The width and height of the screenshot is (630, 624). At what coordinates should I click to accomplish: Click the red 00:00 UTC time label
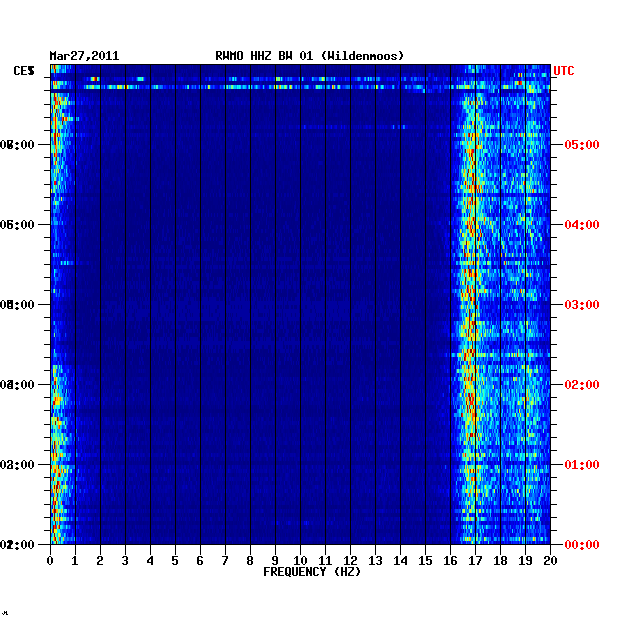[x=582, y=544]
